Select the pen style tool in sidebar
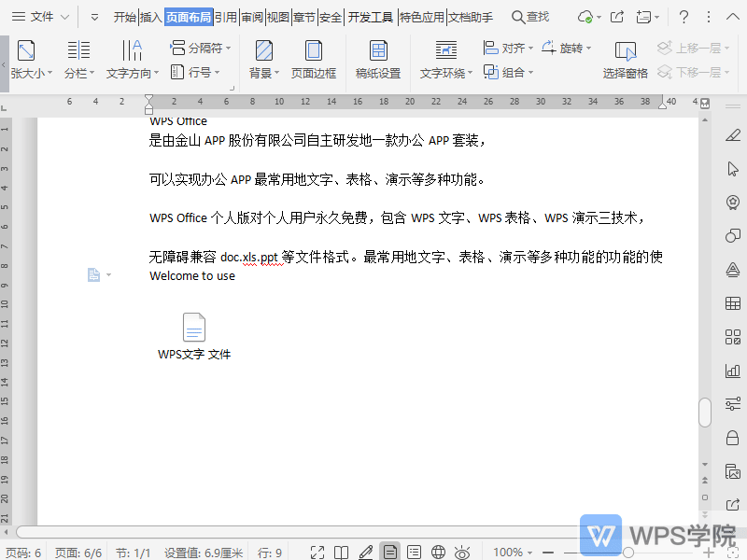The image size is (747, 560). (x=733, y=134)
